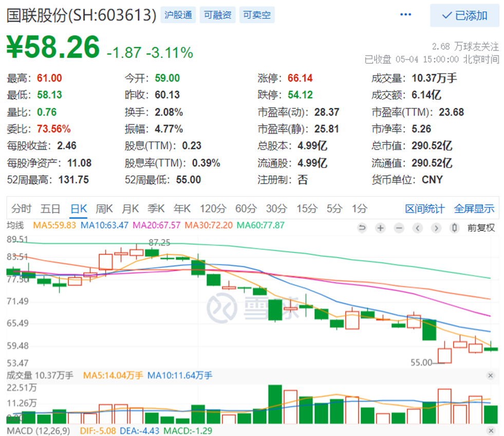Click the current price ¥58.26
The image size is (504, 436).
[x=53, y=47]
